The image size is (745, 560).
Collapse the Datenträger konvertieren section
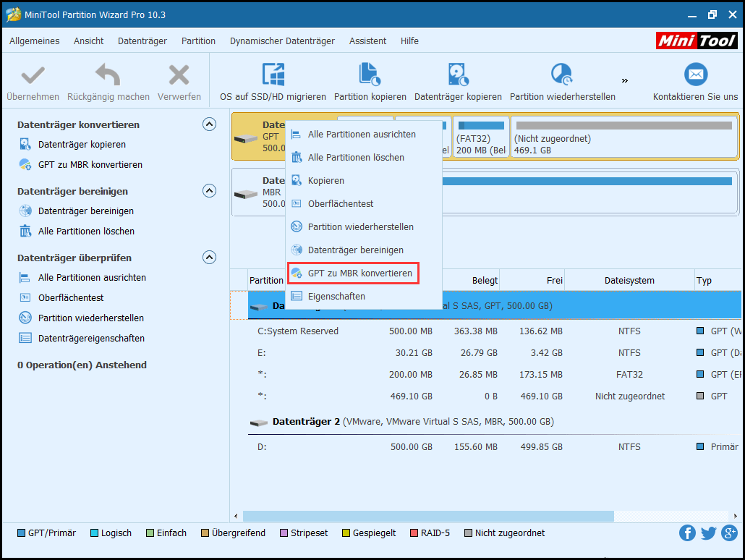pyautogui.click(x=210, y=124)
